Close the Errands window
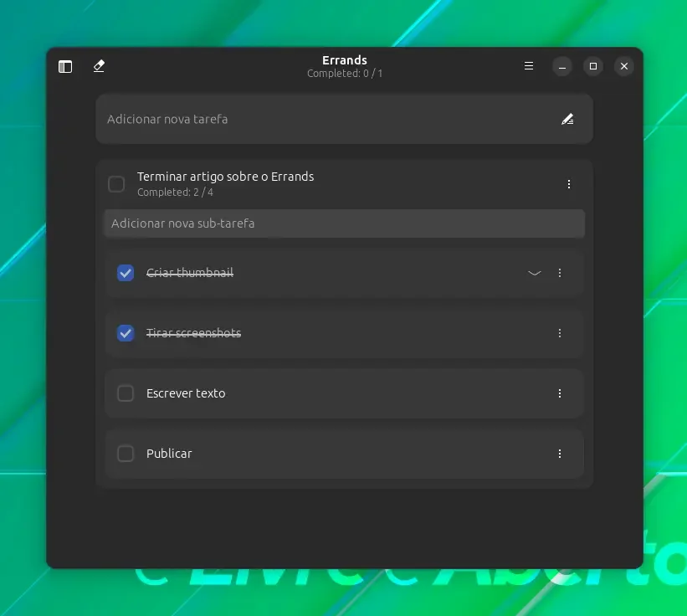The width and height of the screenshot is (687, 616). pos(624,66)
